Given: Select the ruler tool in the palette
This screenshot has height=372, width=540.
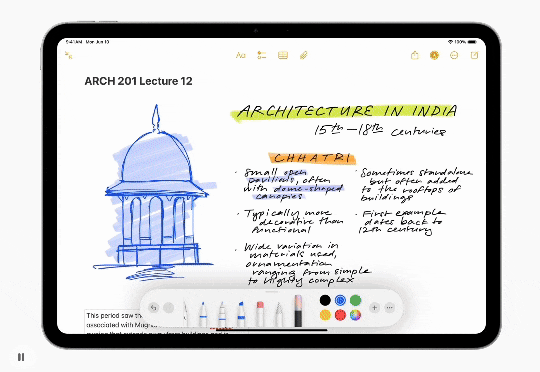Looking at the screenshot, I should [298, 311].
